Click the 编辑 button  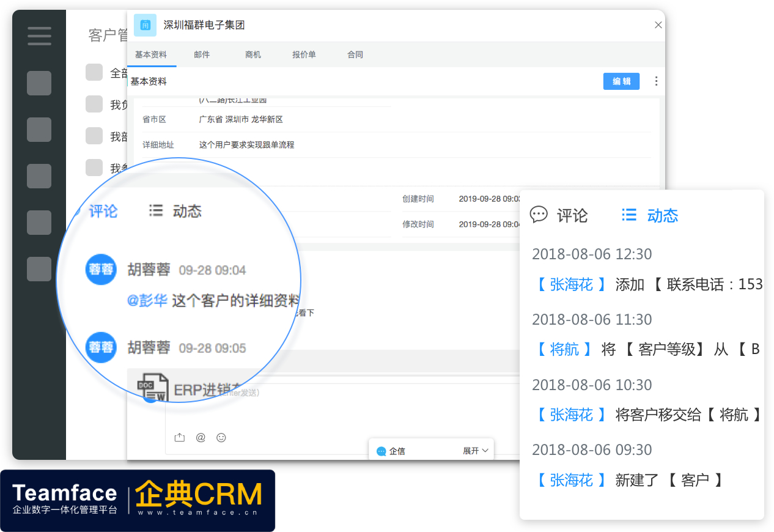(x=621, y=81)
